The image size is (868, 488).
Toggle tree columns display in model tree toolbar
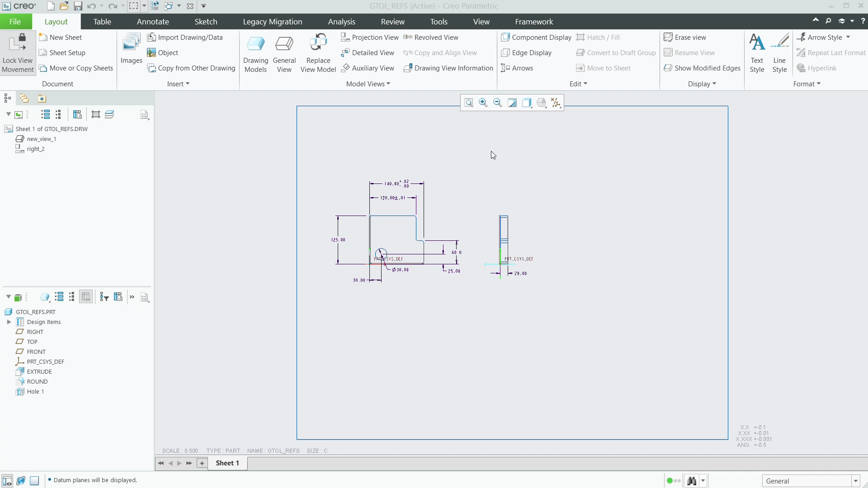coord(86,297)
